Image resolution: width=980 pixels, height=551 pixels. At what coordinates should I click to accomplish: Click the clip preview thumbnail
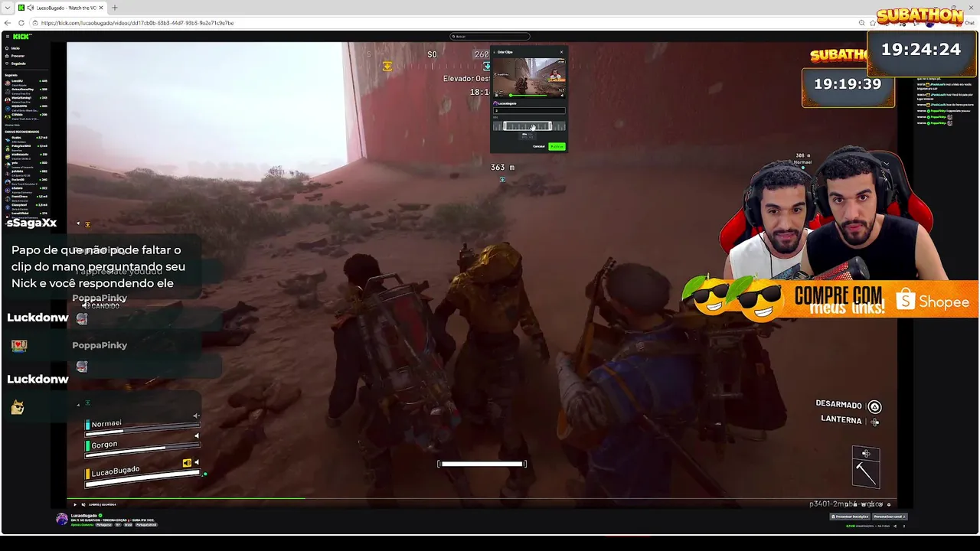pos(529,78)
